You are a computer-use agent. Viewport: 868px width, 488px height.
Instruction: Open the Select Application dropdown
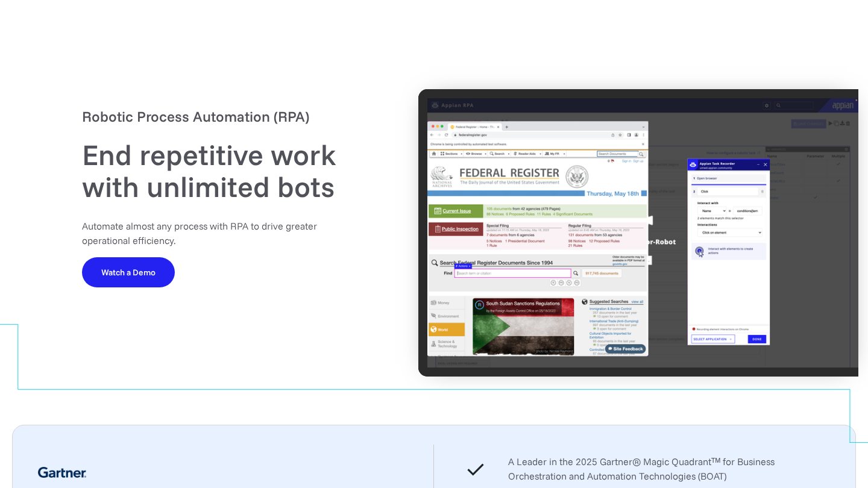coord(713,339)
